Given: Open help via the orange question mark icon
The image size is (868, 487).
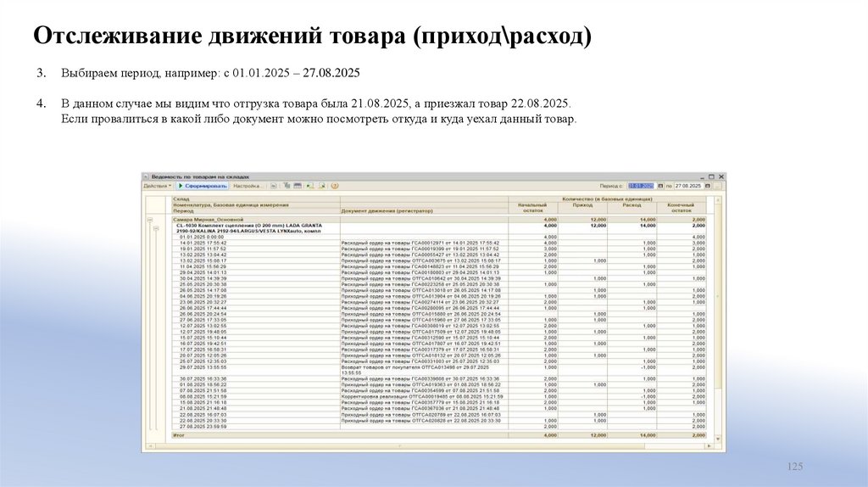Looking at the screenshot, I should coord(334,186).
